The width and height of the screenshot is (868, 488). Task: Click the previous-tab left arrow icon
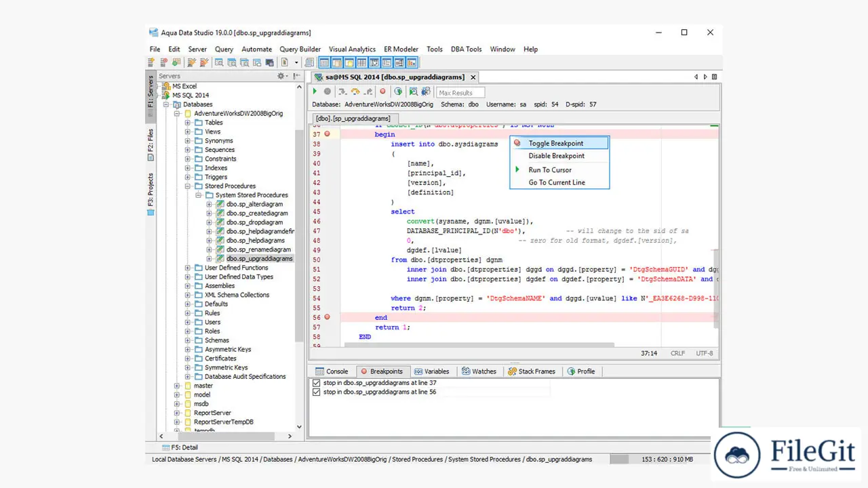[x=696, y=77]
